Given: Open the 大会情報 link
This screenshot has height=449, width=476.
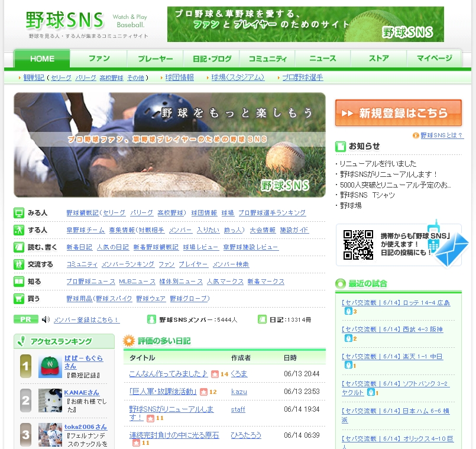Looking at the screenshot, I should point(263,230).
